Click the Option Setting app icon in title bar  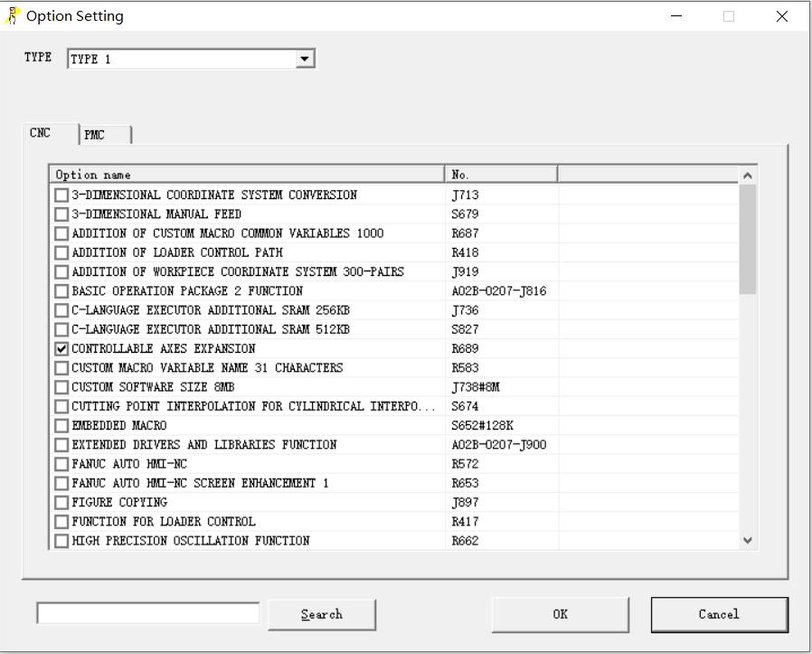point(13,16)
